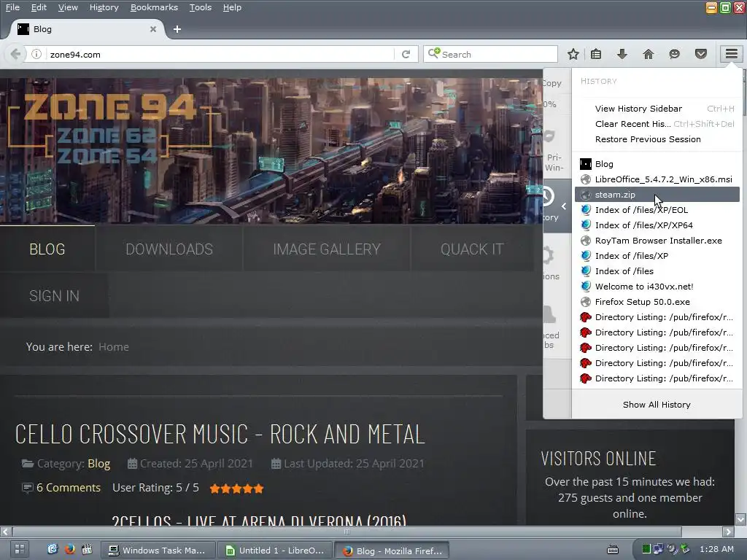
Task: Click the green system tray icon
Action: [x=646, y=549]
